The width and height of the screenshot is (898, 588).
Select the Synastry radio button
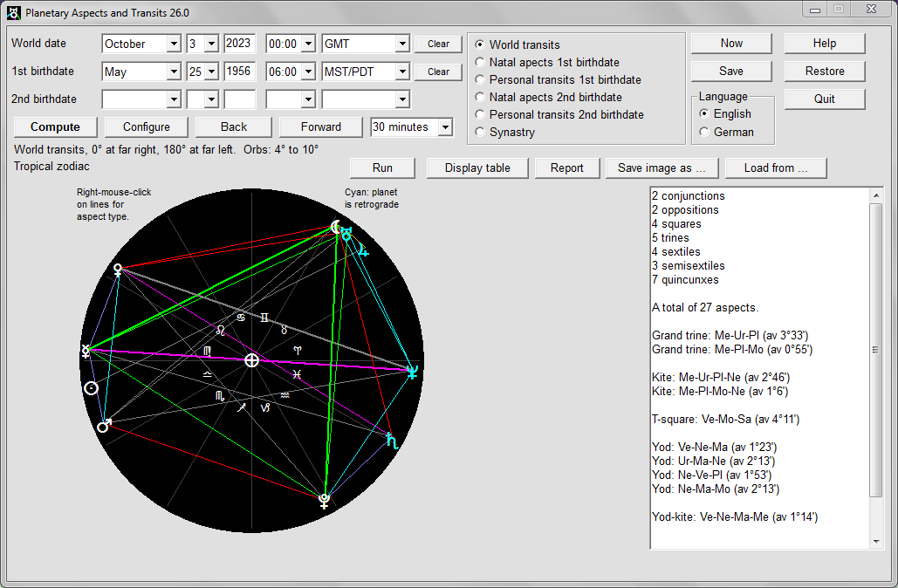[479, 129]
